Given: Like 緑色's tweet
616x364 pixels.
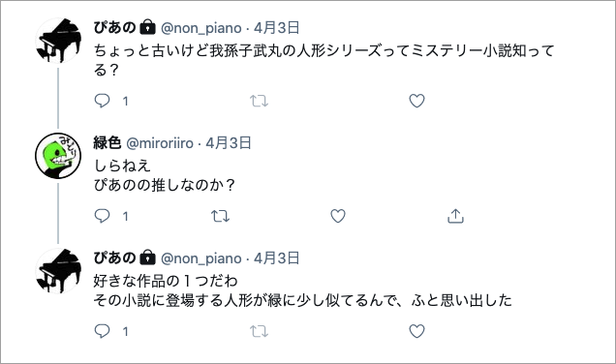Looking at the screenshot, I should coord(338,216).
